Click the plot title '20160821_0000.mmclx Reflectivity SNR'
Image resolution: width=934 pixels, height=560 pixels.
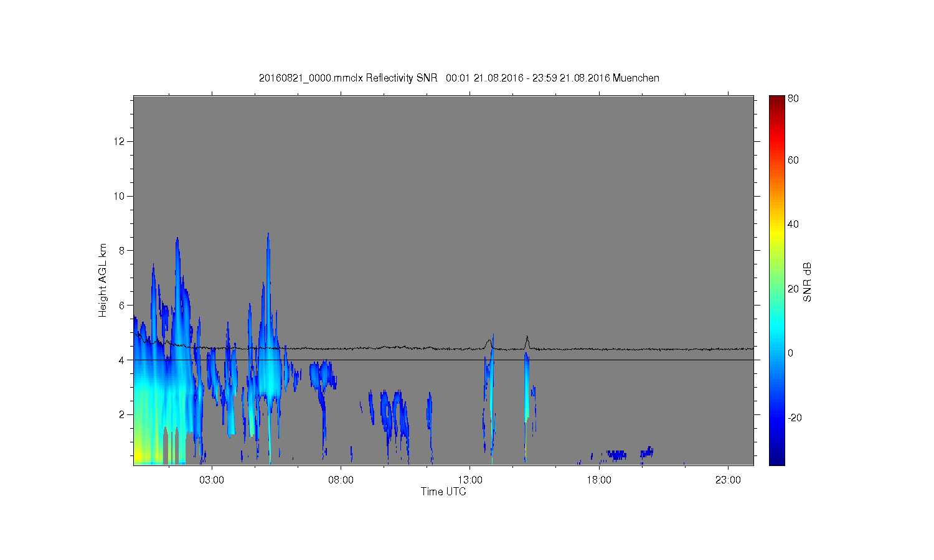coord(348,78)
